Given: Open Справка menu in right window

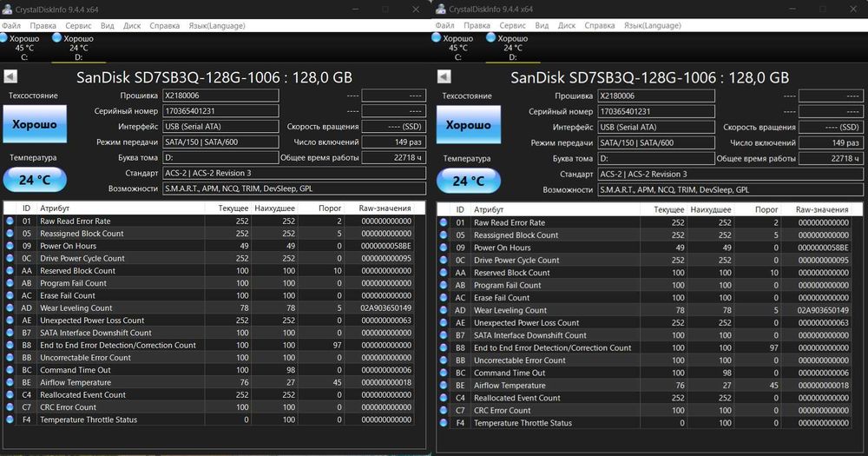Looking at the screenshot, I should (600, 25).
